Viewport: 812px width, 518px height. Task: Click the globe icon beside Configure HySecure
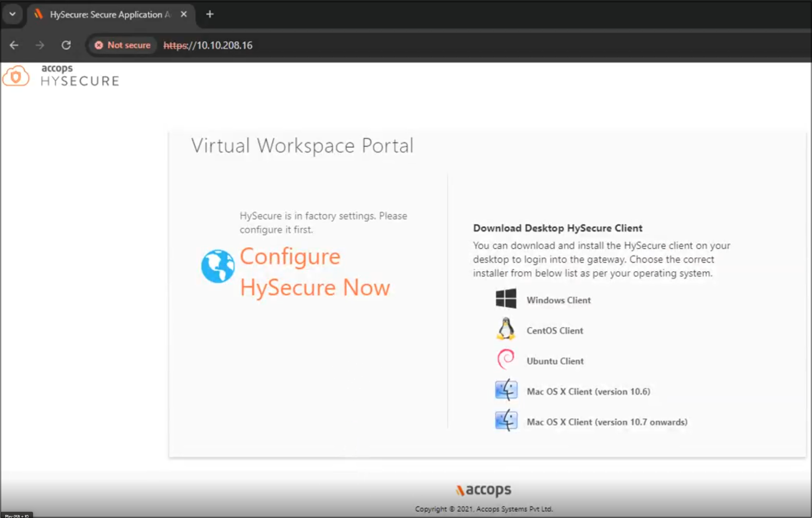[x=217, y=266]
